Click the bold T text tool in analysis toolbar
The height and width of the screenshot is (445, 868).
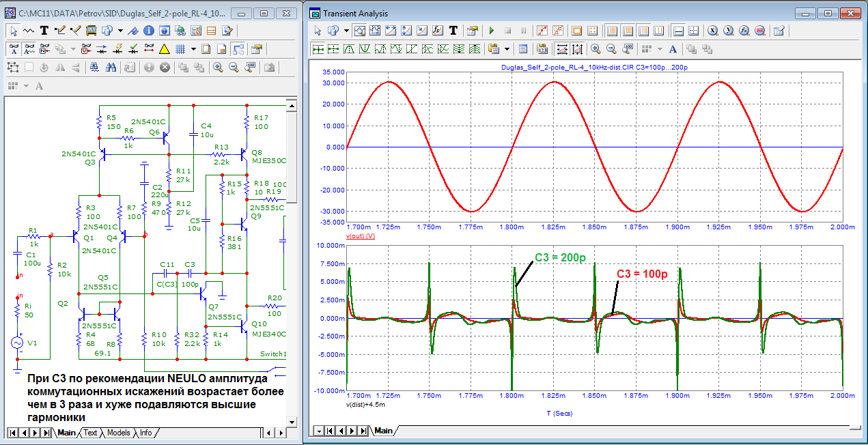[453, 30]
